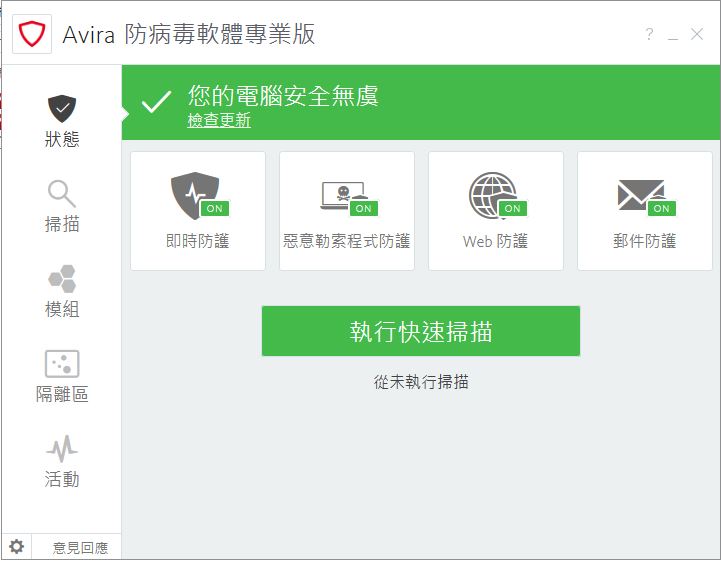Select the Web 防護 globe icon
The height and width of the screenshot is (561, 721).
[x=491, y=194]
